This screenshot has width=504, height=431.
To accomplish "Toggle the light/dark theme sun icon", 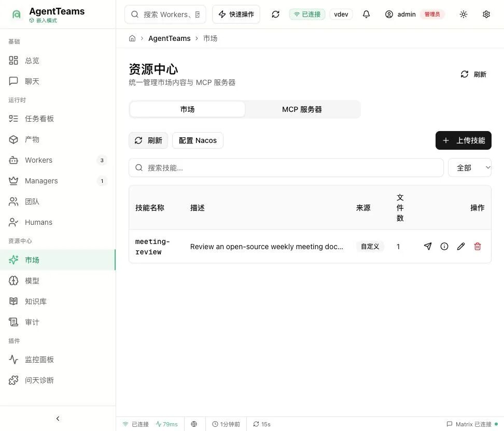I will [463, 15].
